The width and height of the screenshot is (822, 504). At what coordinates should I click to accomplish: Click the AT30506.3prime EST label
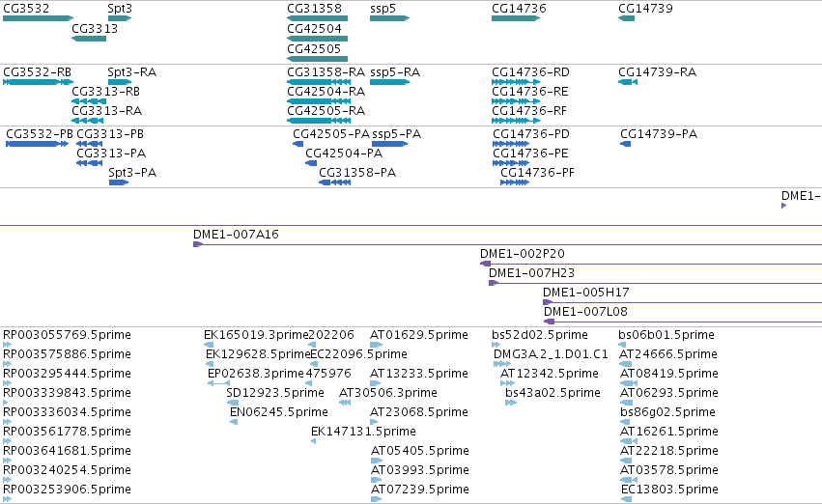click(x=388, y=394)
